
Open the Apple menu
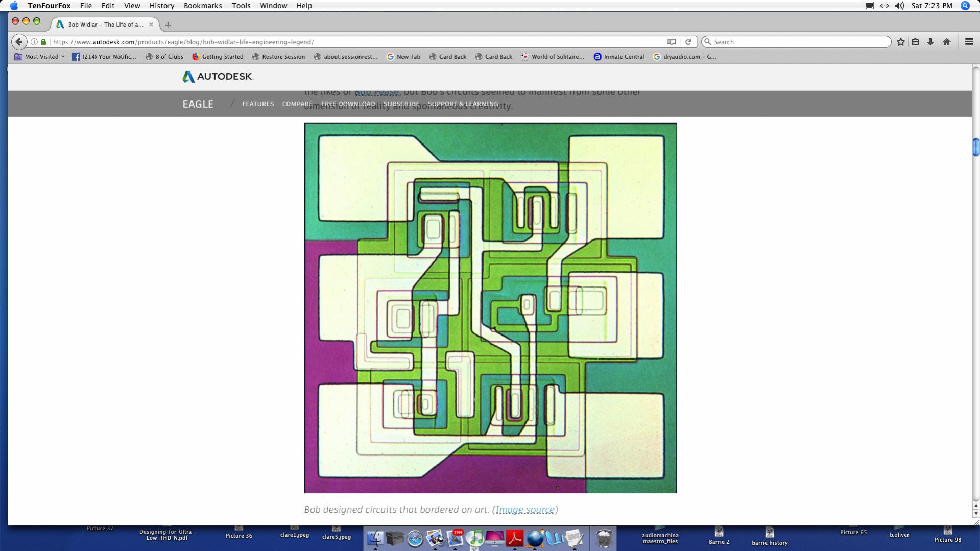[x=14, y=6]
